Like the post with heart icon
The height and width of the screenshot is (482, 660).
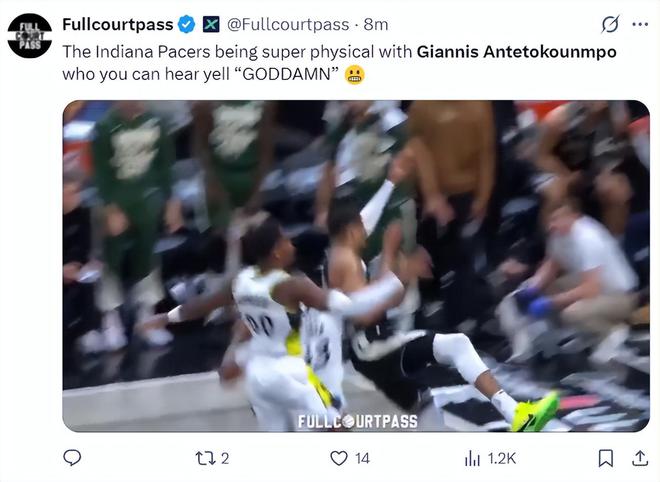pos(339,458)
